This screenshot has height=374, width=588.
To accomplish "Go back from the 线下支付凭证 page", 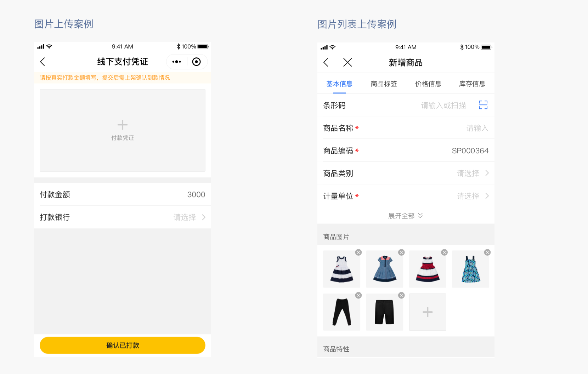I will (43, 62).
